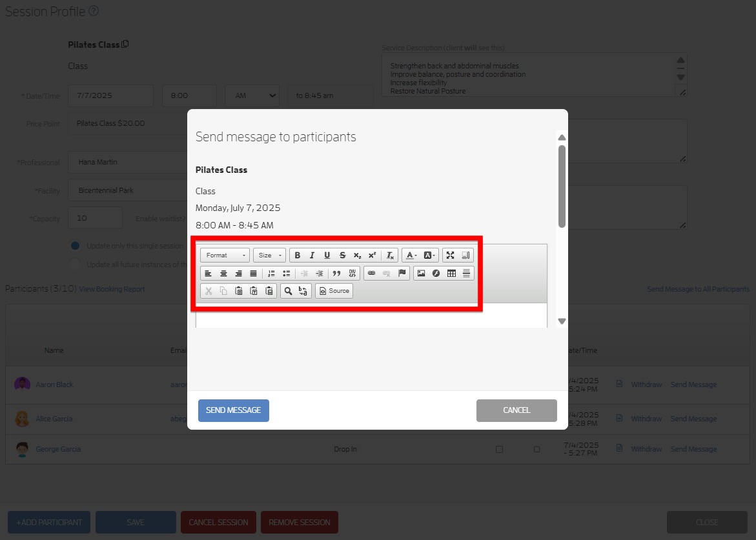Align message text left

(209, 273)
